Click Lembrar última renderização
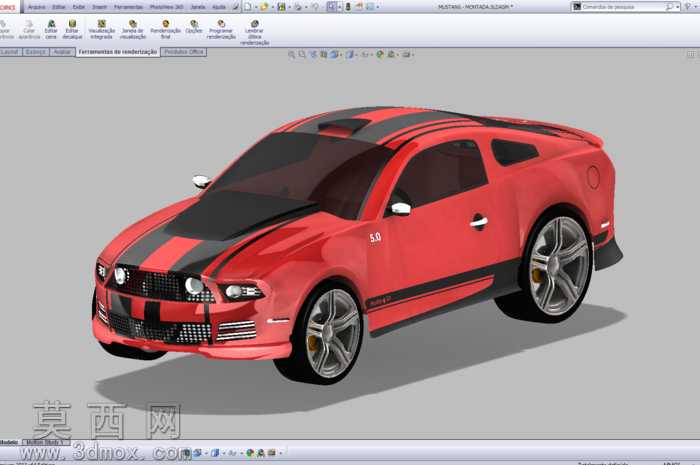Image resolution: width=700 pixels, height=465 pixels. (254, 32)
